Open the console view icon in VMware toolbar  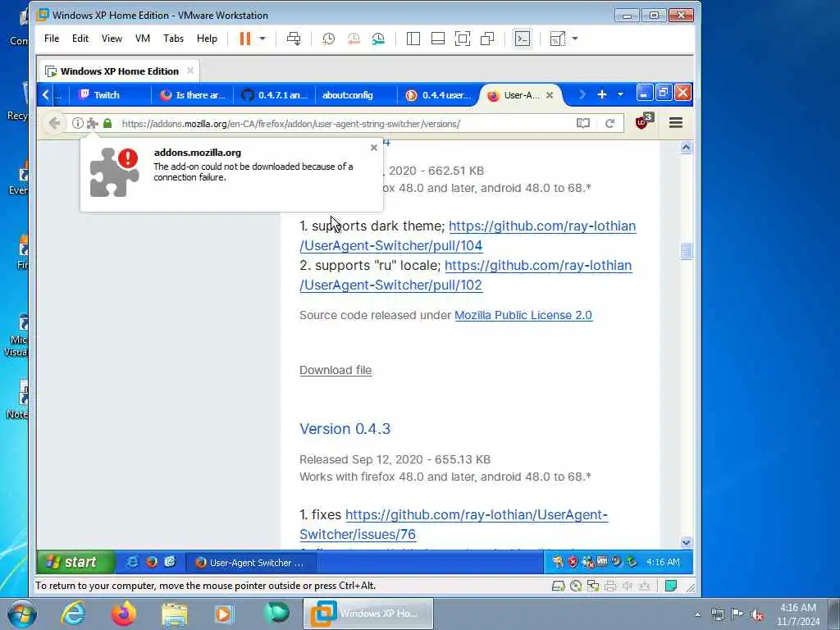pyautogui.click(x=523, y=39)
